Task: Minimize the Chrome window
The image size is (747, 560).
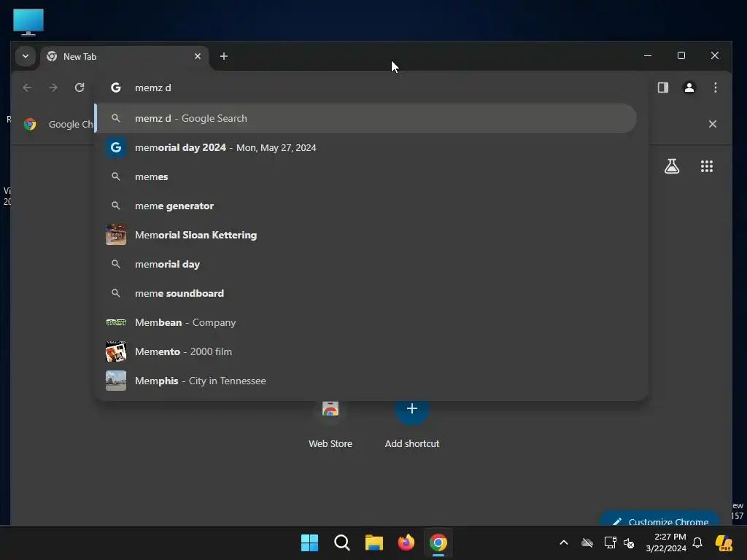Action: click(648, 55)
